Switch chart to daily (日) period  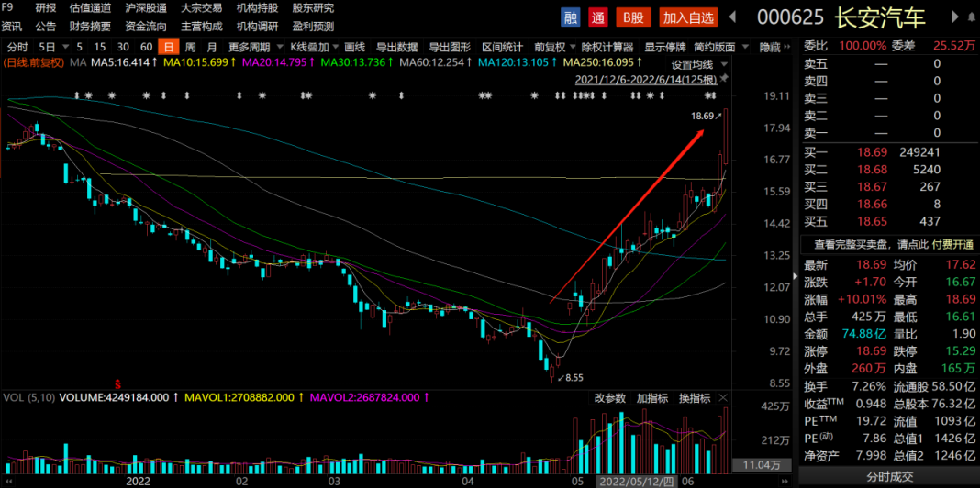point(167,47)
